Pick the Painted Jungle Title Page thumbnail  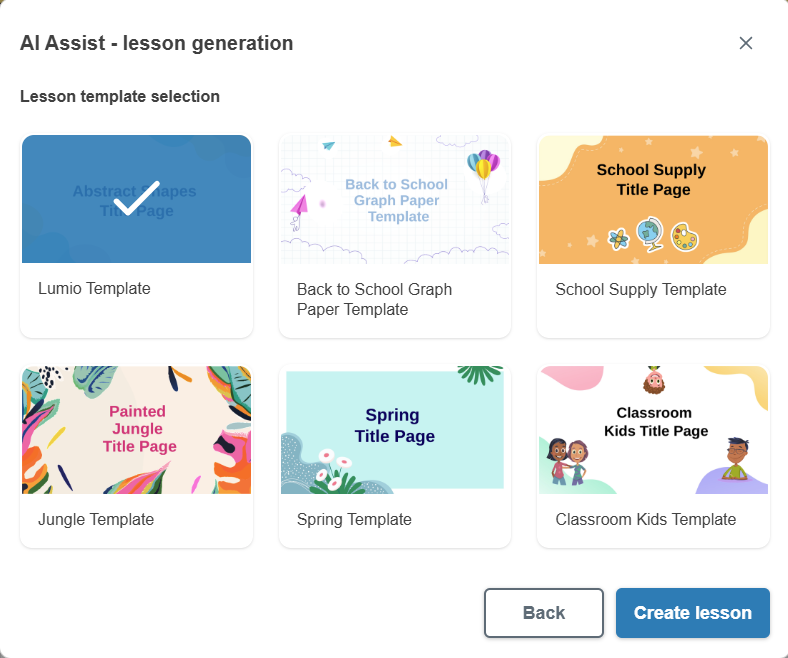point(136,429)
